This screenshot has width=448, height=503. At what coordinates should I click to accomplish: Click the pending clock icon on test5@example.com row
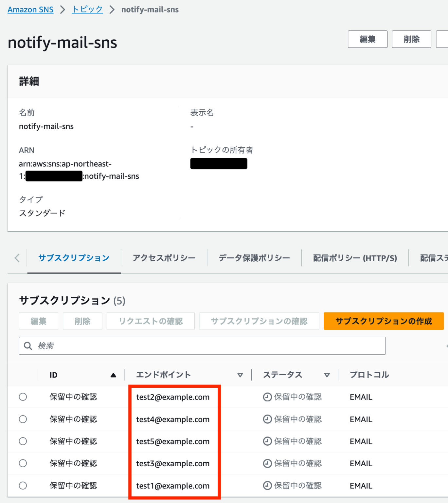pyautogui.click(x=267, y=441)
